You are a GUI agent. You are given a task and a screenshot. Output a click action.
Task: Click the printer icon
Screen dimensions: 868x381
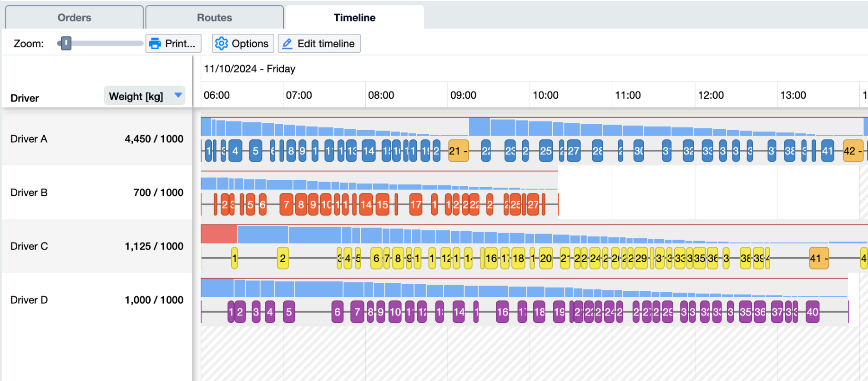(x=155, y=43)
